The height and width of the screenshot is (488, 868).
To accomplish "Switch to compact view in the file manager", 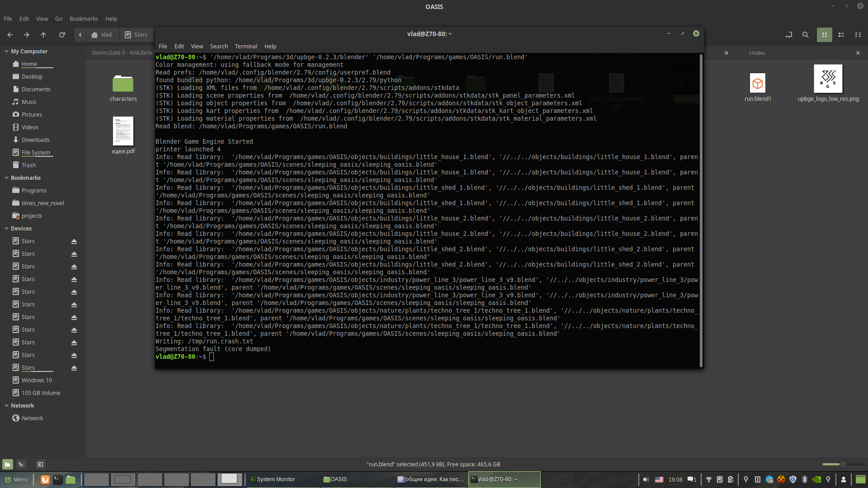I will (x=858, y=34).
